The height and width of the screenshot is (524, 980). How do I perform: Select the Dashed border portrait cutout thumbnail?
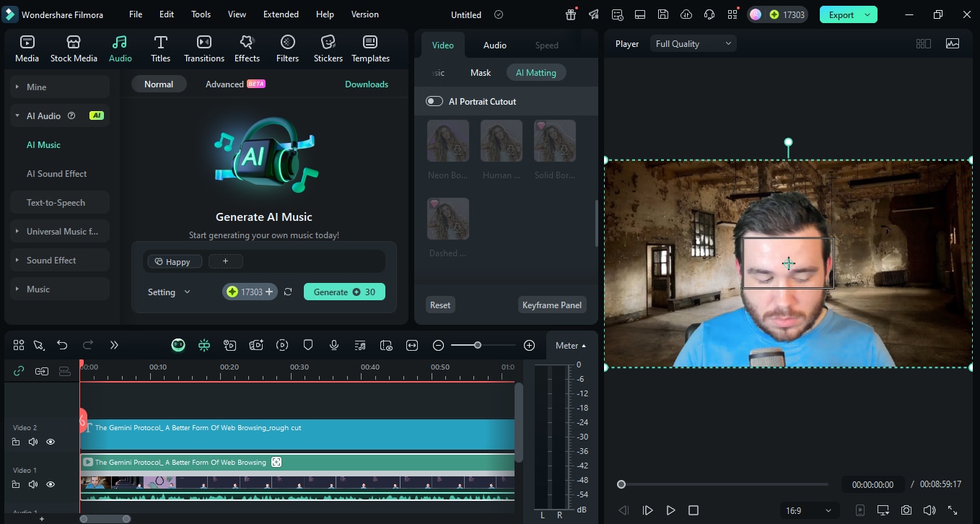tap(447, 218)
